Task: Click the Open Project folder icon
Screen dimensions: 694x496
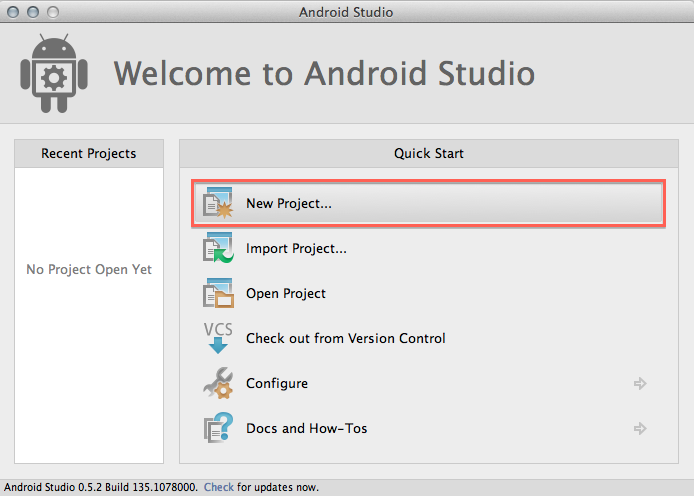Action: [218, 293]
